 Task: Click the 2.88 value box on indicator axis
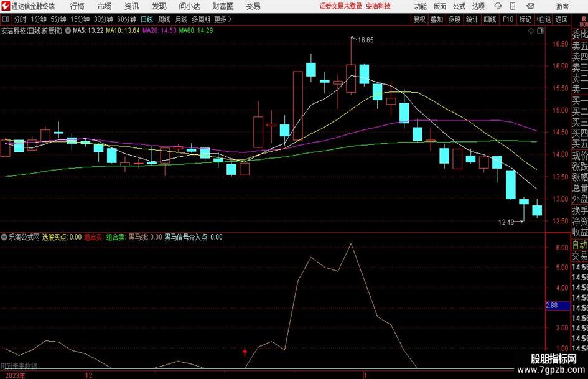(558, 306)
